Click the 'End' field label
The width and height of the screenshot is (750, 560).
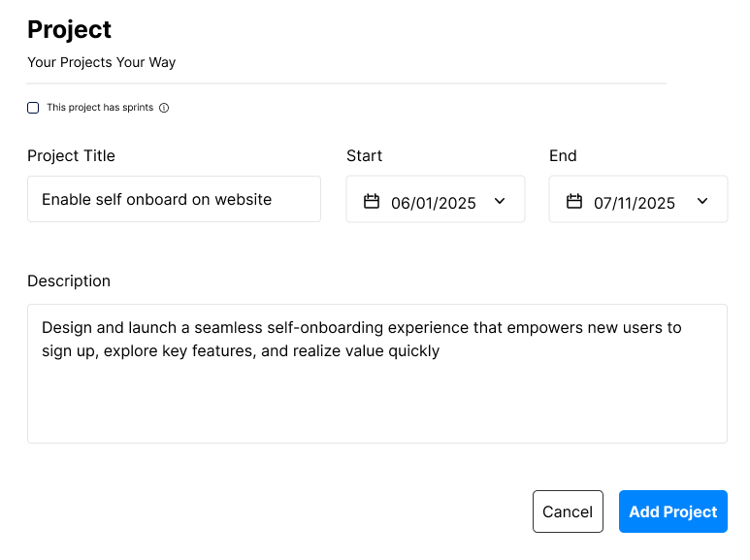[563, 156]
